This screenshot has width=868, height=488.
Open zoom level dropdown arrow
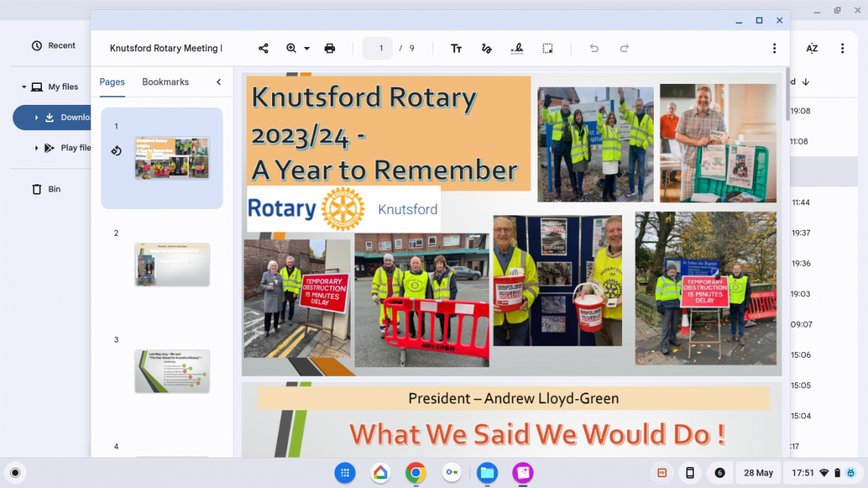point(307,48)
